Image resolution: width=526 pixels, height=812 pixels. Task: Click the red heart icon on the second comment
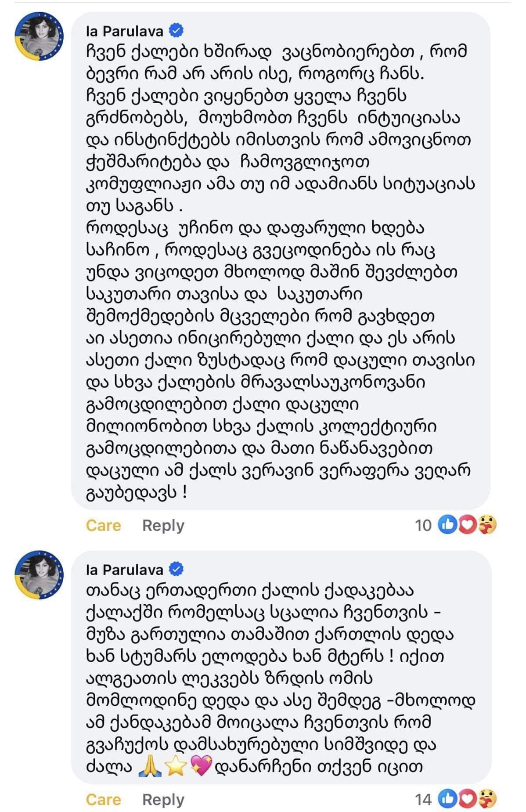click(x=467, y=799)
